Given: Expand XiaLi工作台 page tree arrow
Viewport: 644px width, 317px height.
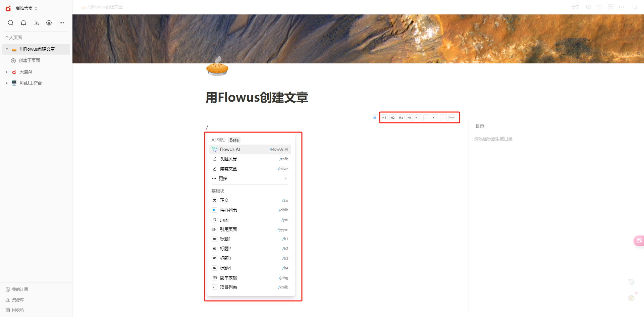Looking at the screenshot, I should pos(7,83).
